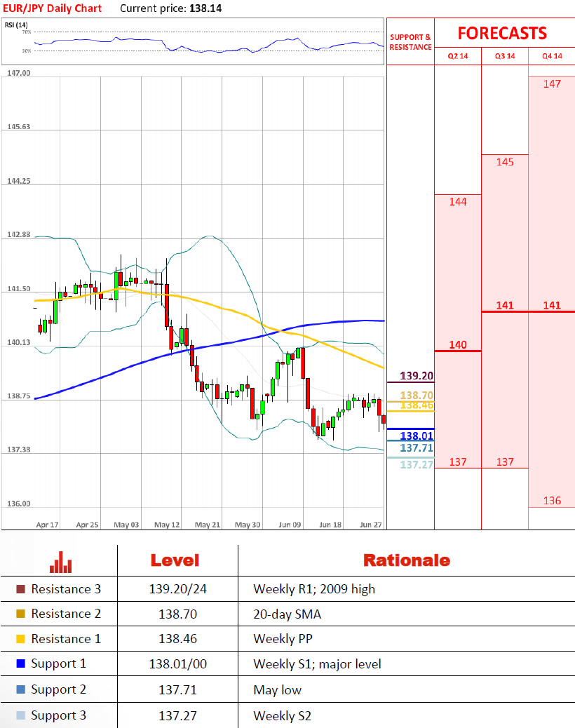This screenshot has width=575, height=728.
Task: Click the red bar chart icon
Action: coord(60,562)
